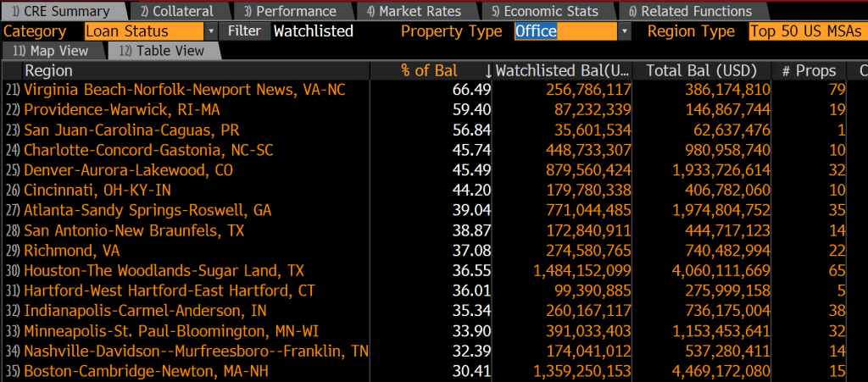Screen dimensions: 868x382
Task: Open Houston-The Woodlands-Sugar Land, TX row
Action: click(x=152, y=271)
